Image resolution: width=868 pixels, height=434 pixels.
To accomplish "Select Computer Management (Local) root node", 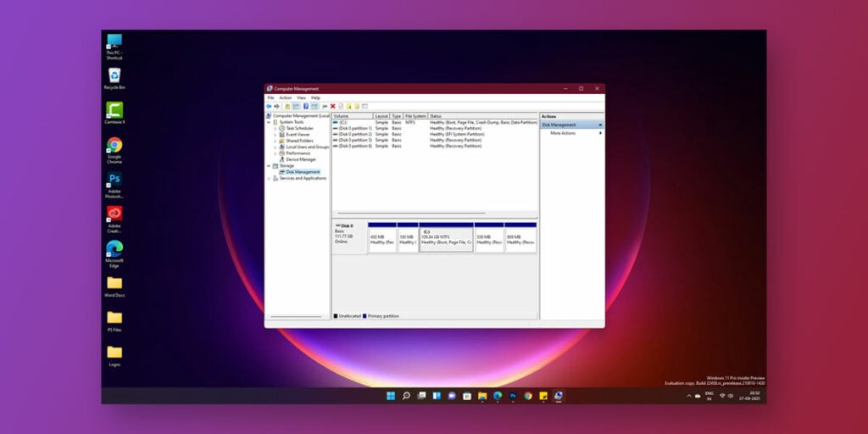I will tap(301, 116).
